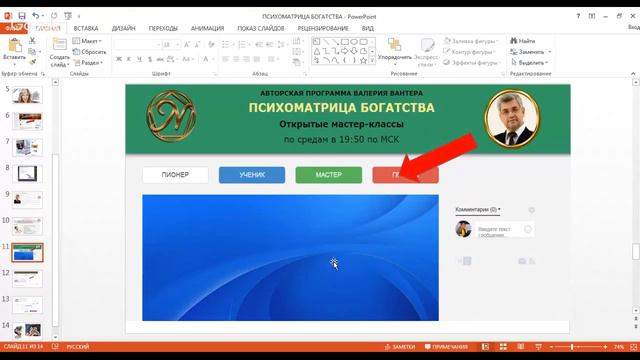This screenshot has width=640, height=360.
Task: Toggle Underline (Ч) formatting
Action: pyautogui.click(x=139, y=59)
